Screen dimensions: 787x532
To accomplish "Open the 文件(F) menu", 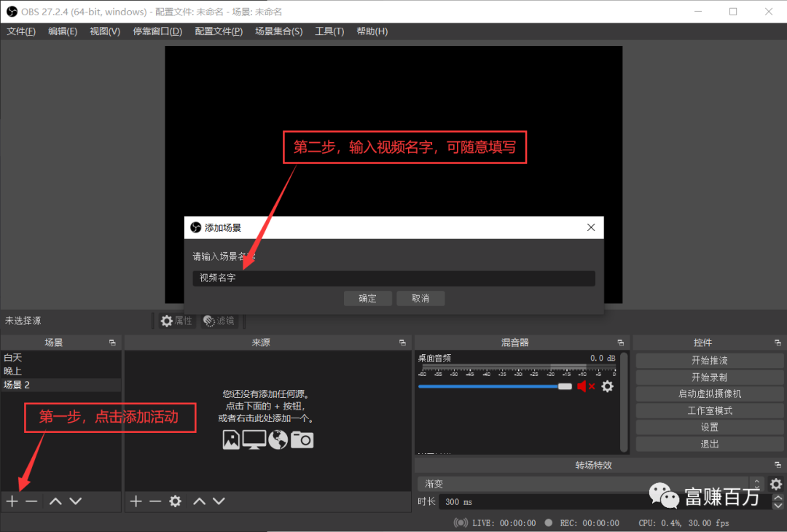I will [x=21, y=31].
